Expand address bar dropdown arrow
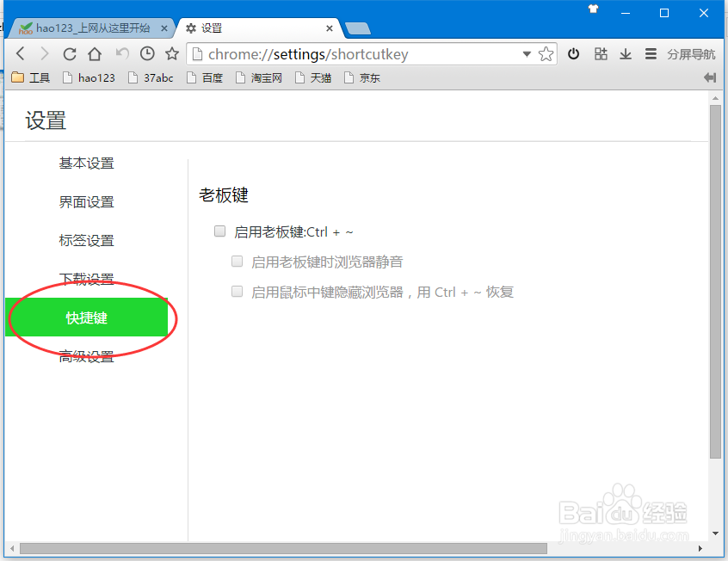 point(527,54)
